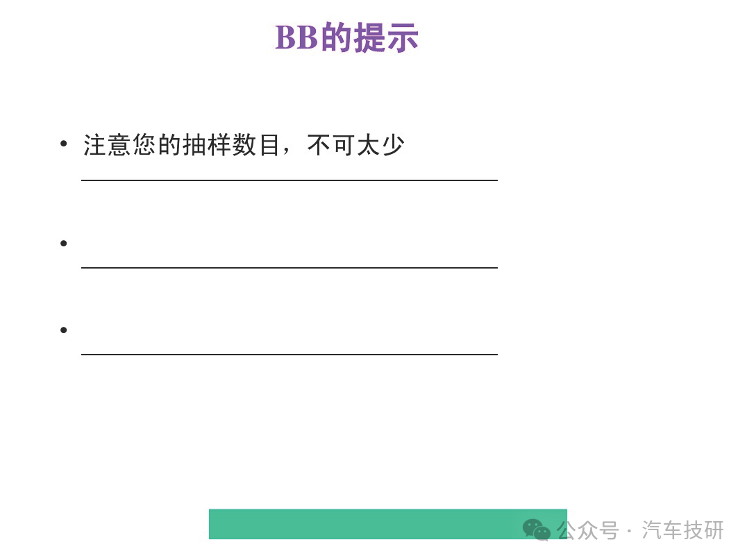The image size is (747, 560).
Task: Click the word 数目 in the first bullet
Action: 256,145
